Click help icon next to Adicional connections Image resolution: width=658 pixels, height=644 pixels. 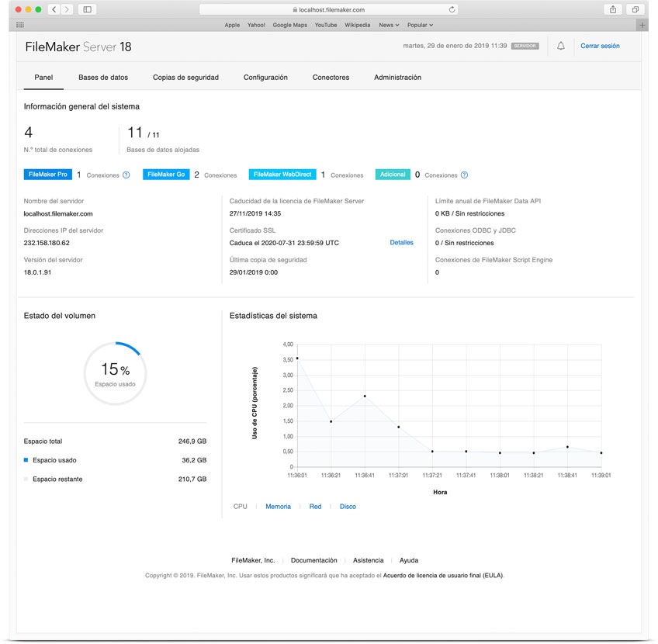click(464, 175)
